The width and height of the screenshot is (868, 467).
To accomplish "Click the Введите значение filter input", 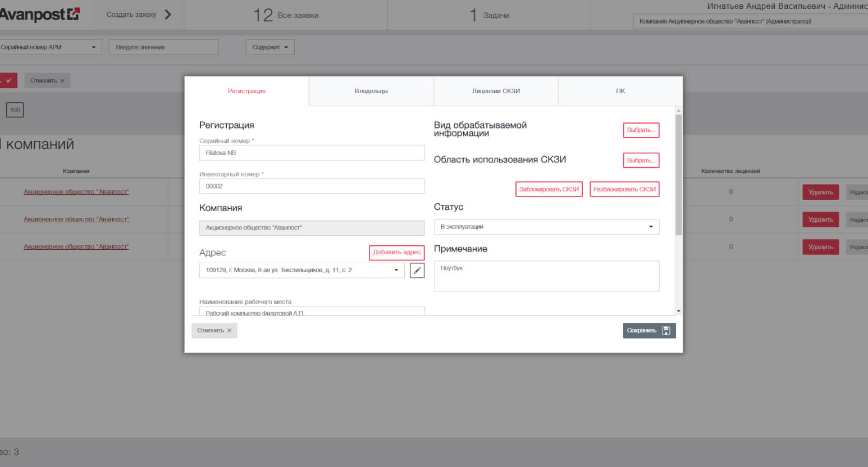I will coord(164,47).
